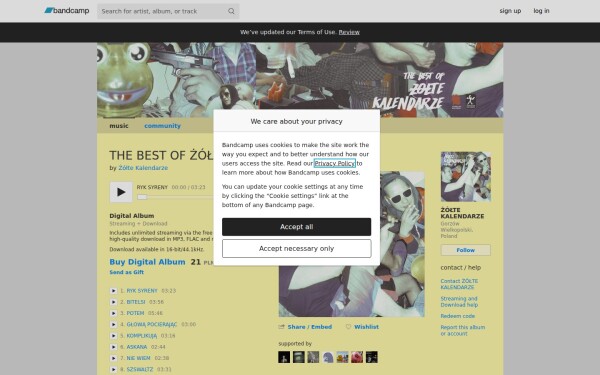Play track 4 GŁOWĄ POCIERAJĄC
This screenshot has height=375, width=600.
pos(113,324)
